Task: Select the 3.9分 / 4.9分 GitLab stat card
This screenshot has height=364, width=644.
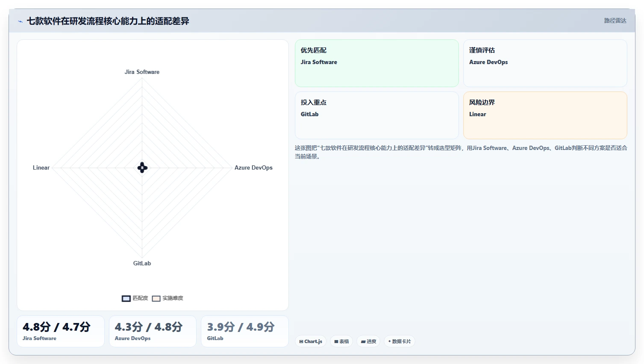Action: coord(245,331)
